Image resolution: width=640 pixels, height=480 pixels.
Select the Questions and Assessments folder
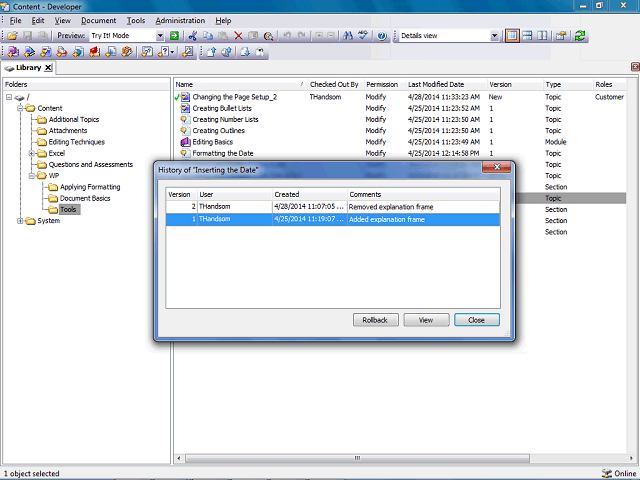(x=91, y=164)
